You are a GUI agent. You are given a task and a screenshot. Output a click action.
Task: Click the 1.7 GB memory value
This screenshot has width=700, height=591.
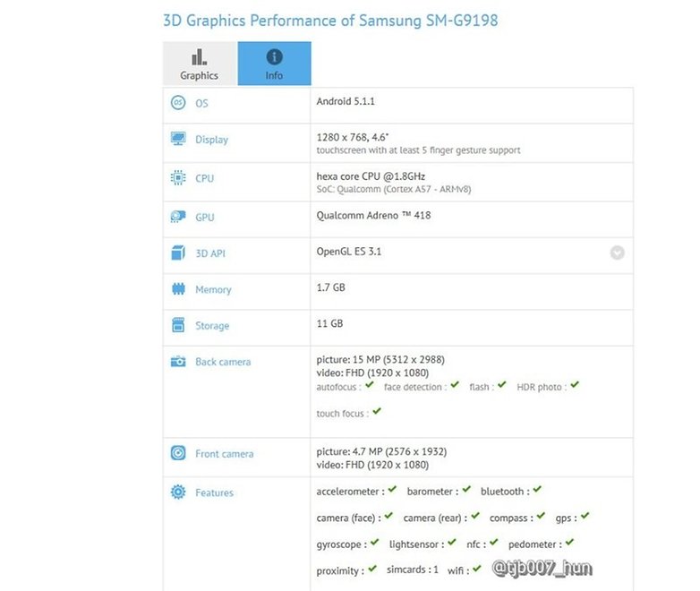coord(331,287)
